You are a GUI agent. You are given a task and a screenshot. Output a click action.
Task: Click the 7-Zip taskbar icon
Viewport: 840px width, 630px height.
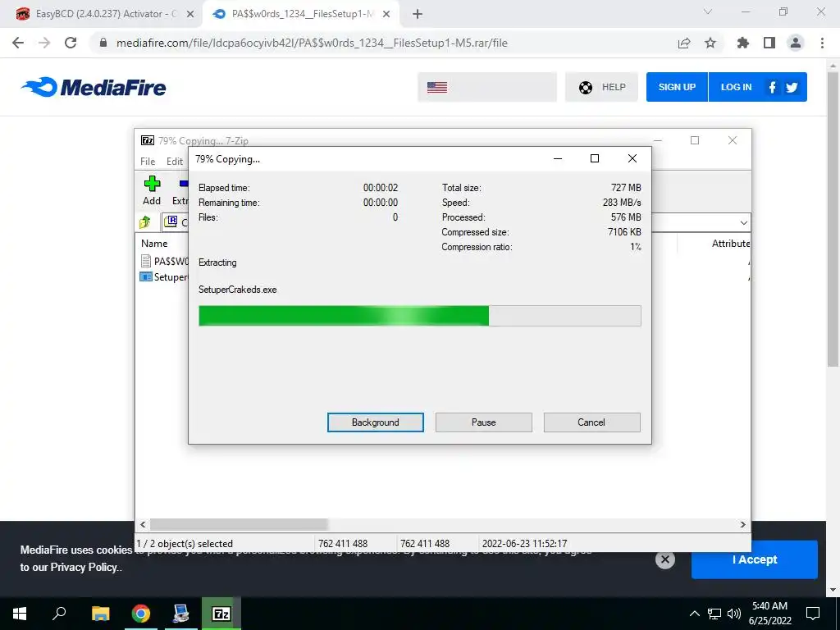(221, 614)
